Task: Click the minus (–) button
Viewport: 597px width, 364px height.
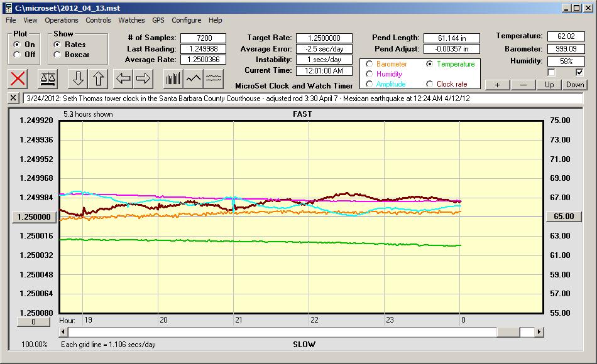Action: [x=523, y=85]
